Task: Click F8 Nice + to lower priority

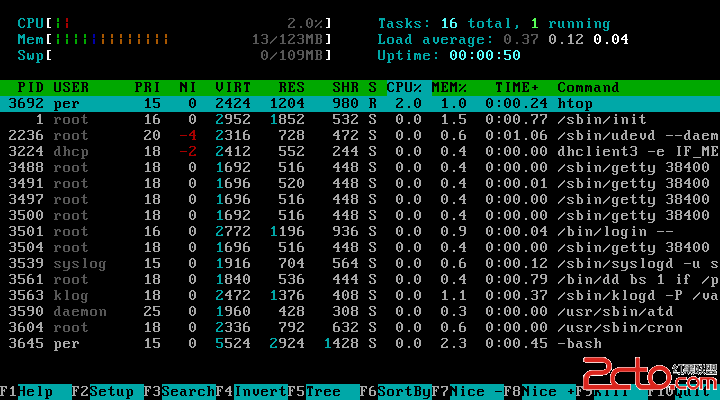Action: (540, 392)
